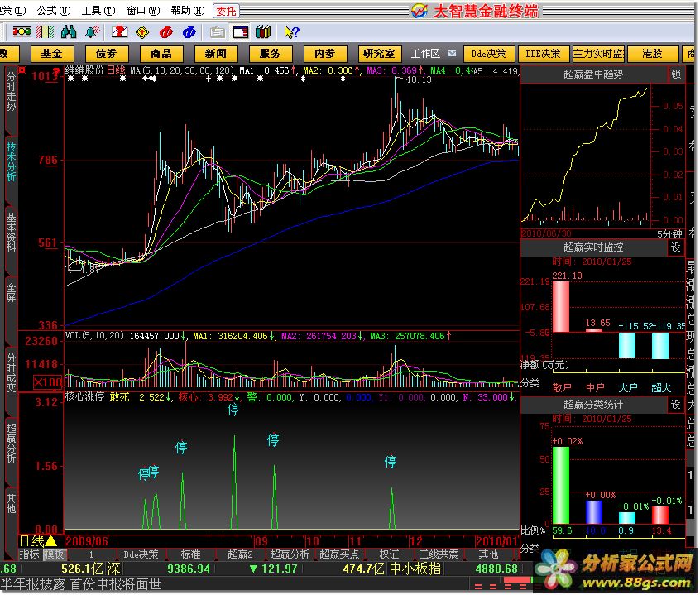The image size is (700, 595).
Task: Click the uppercase DDE决策 yellow button
Action: pos(544,54)
